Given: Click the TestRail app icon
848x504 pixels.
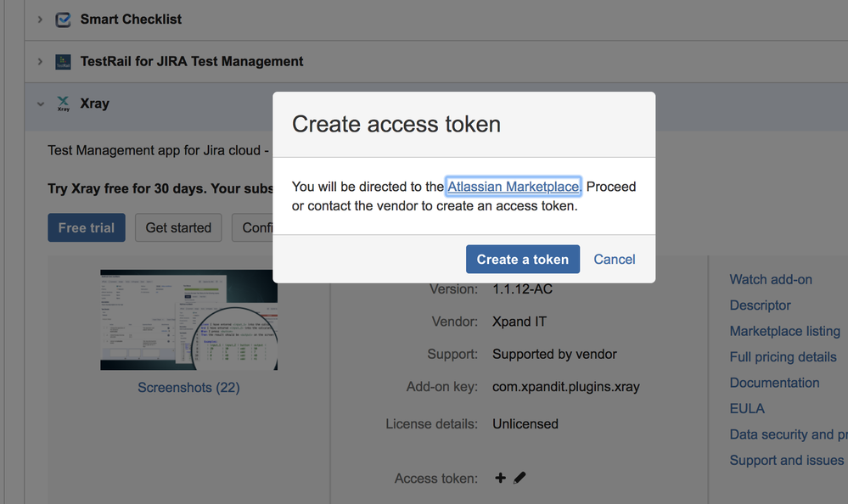Looking at the screenshot, I should coord(64,62).
